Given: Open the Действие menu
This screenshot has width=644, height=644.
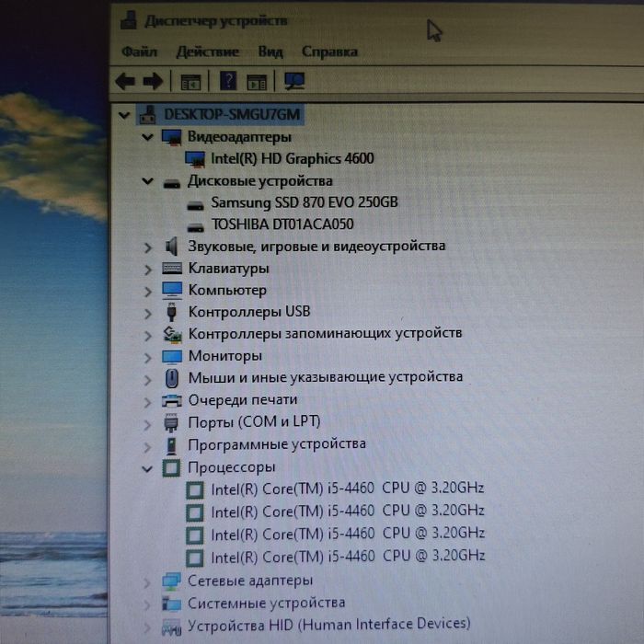Looking at the screenshot, I should pos(207,52).
